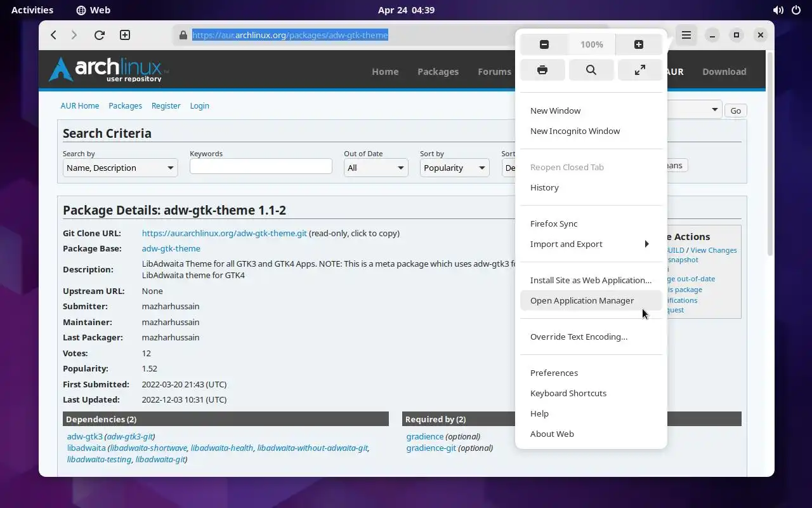Viewport: 812px width, 508px height.
Task: Open the libadwaita-health link
Action: pos(222,448)
